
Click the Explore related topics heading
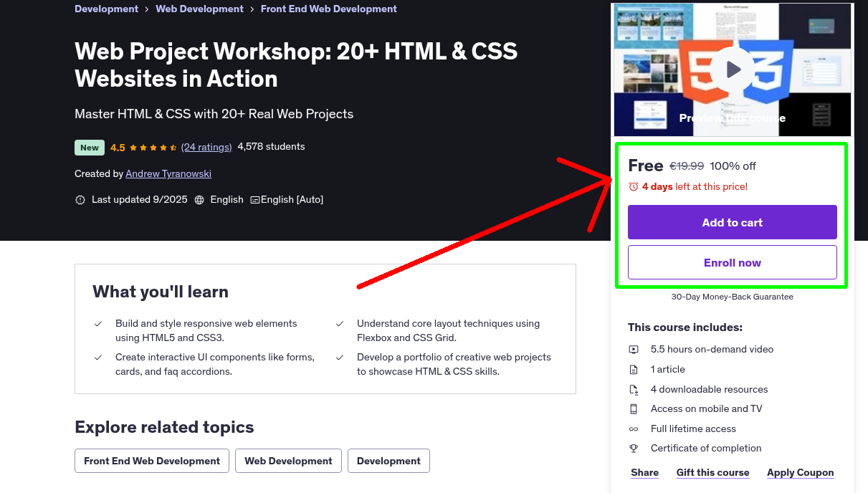(x=164, y=427)
